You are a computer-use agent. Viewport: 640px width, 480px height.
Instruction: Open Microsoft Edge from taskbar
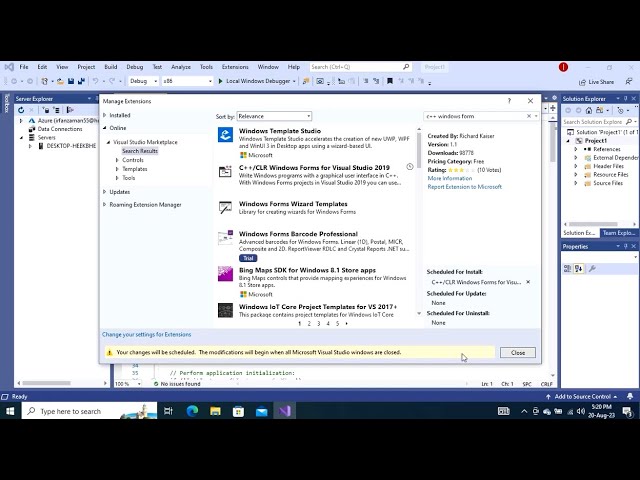[192, 411]
